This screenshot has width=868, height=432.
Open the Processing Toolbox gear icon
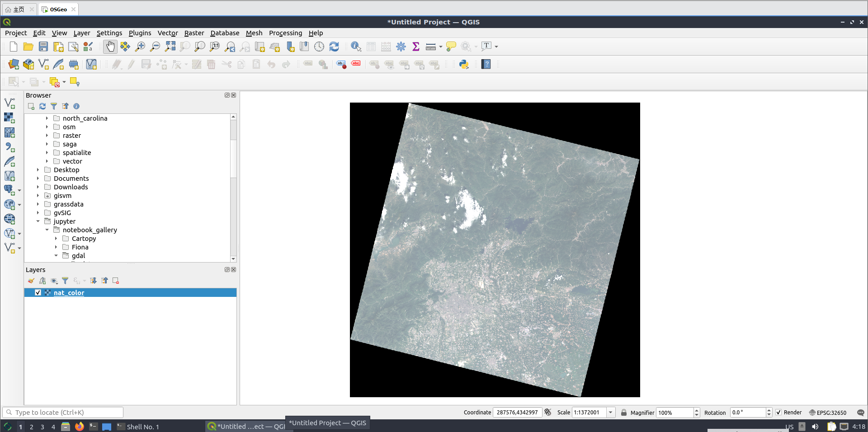(x=401, y=47)
